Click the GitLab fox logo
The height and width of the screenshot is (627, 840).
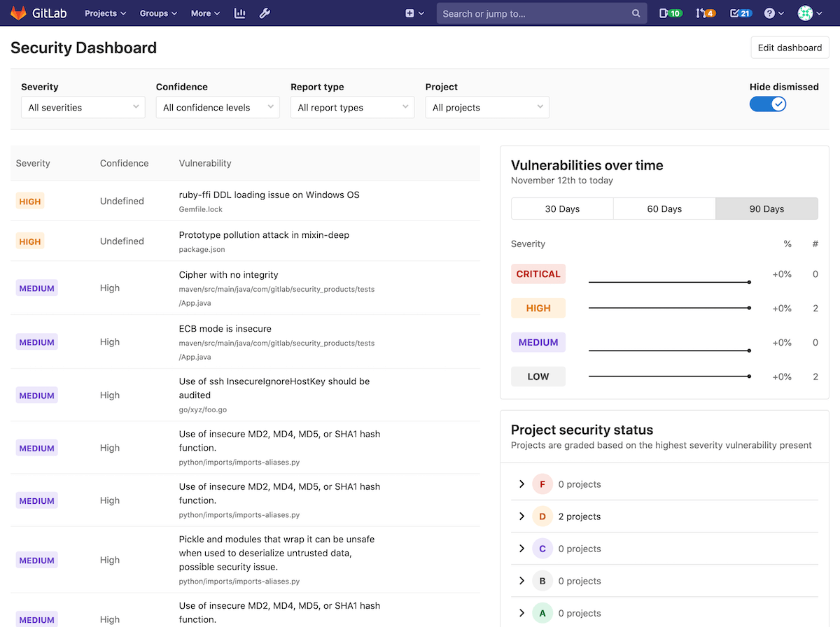(x=18, y=13)
